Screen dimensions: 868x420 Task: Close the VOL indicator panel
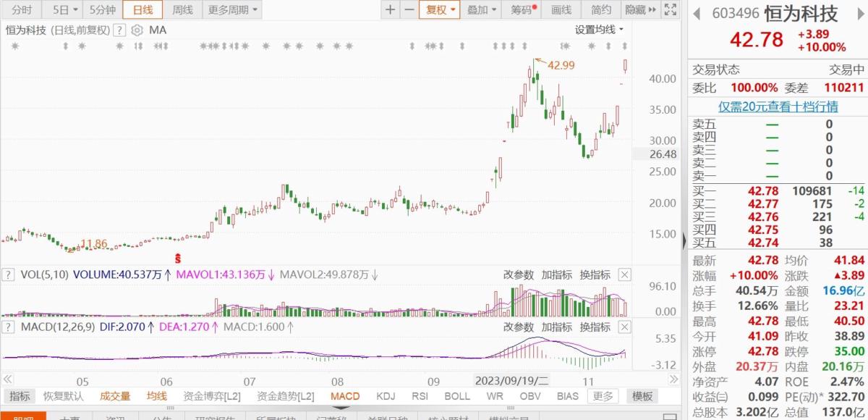coord(624,274)
